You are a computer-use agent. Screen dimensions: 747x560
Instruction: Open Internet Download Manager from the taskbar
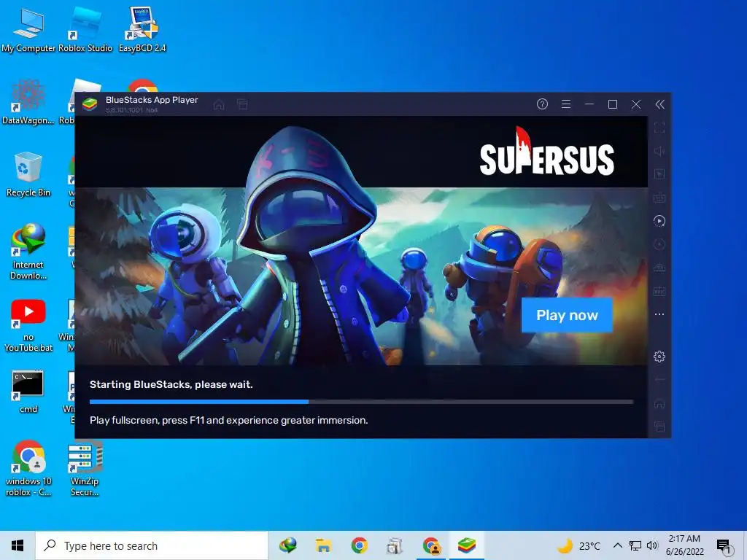(x=287, y=545)
